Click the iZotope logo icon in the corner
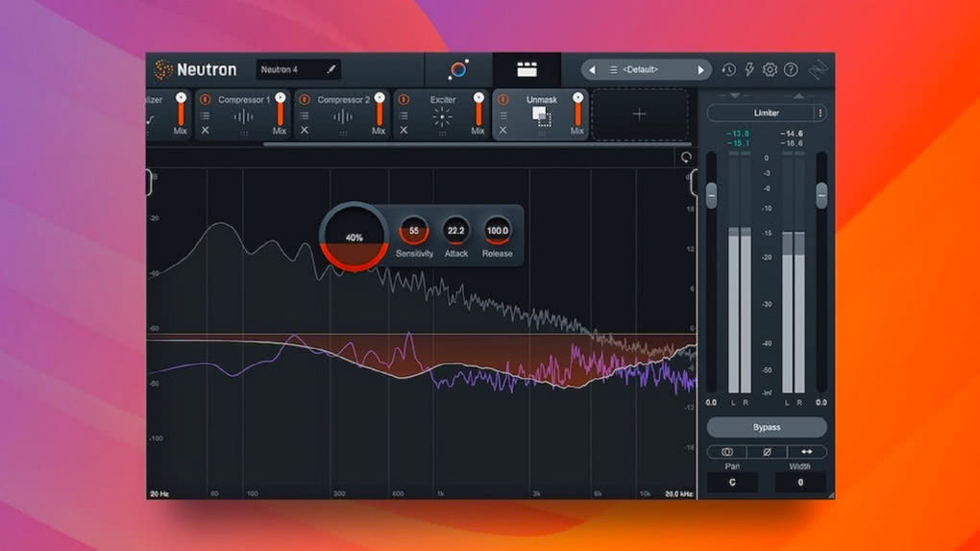Screen dimensions: 980x551 (818, 70)
